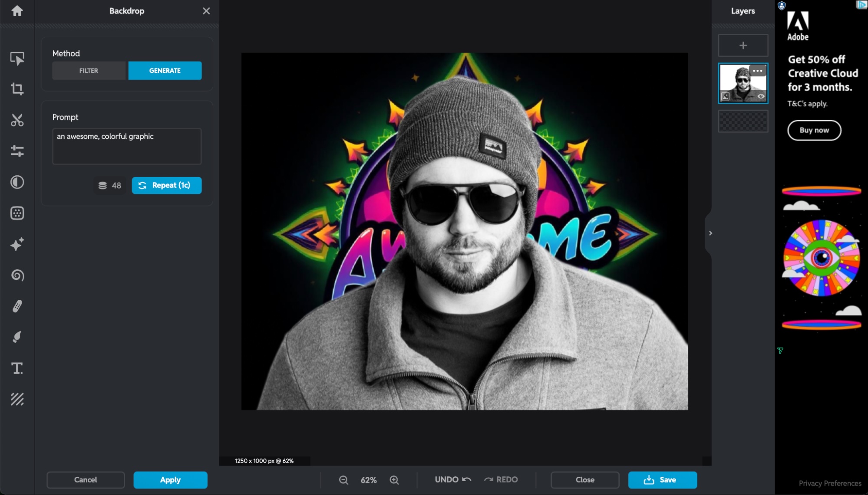This screenshot has width=868, height=495.
Task: Select the transparent layer thumbnail
Action: [x=743, y=121]
